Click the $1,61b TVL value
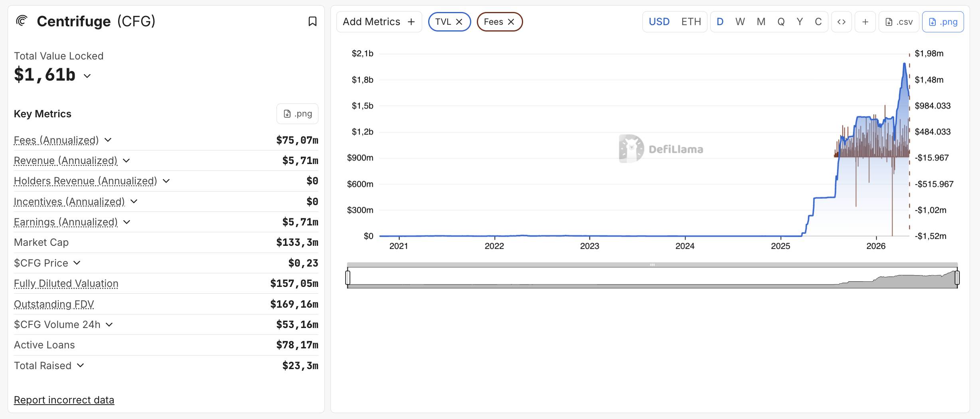980x419 pixels. pyautogui.click(x=45, y=75)
